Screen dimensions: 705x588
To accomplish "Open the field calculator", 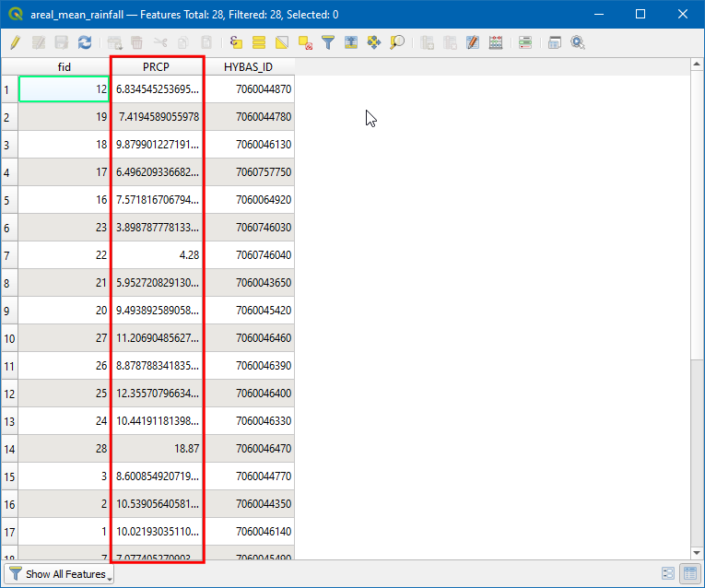I will pyautogui.click(x=496, y=42).
